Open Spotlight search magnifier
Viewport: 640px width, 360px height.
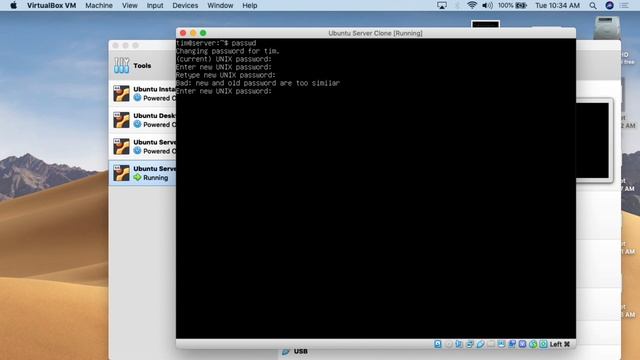593,5
